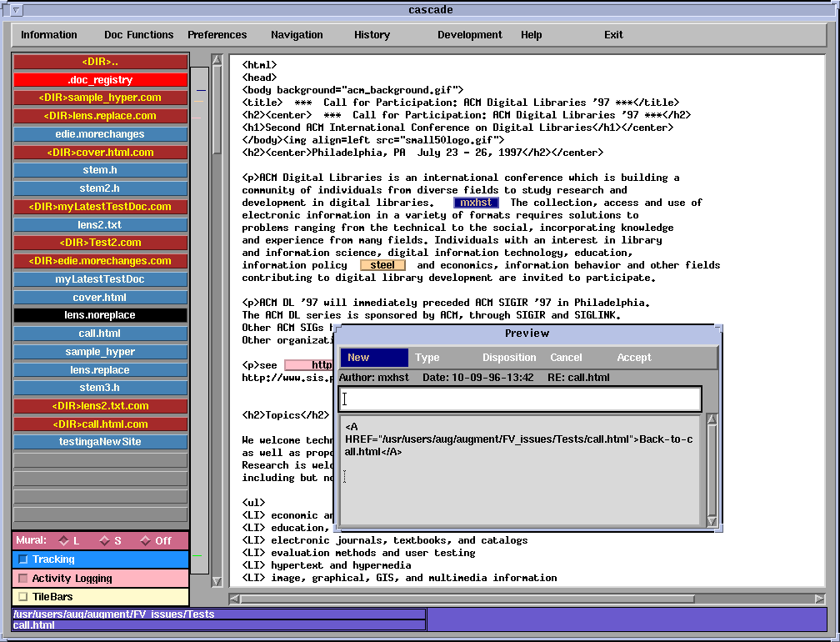840x642 pixels.
Task: Select the stem3.h file
Action: [100, 388]
